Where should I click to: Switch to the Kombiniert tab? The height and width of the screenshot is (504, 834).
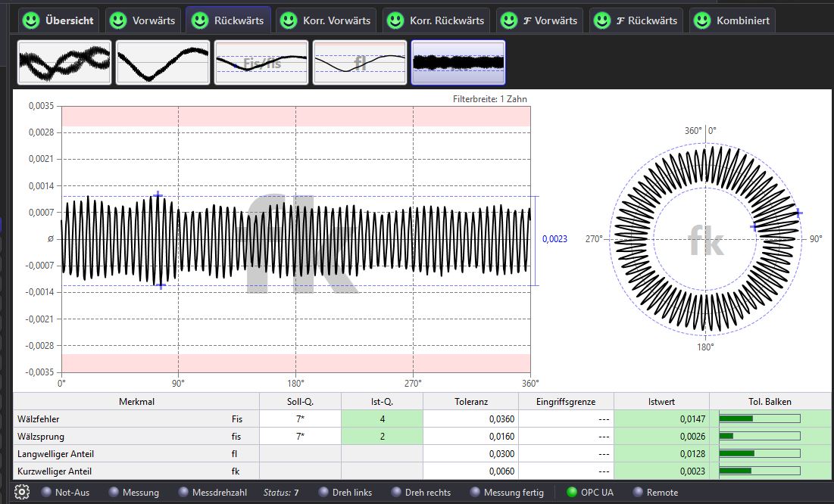(x=732, y=20)
